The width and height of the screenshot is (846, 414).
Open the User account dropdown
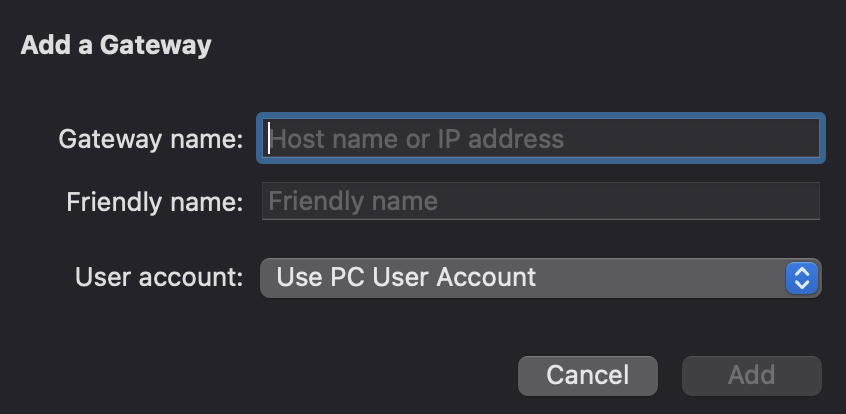tap(541, 278)
